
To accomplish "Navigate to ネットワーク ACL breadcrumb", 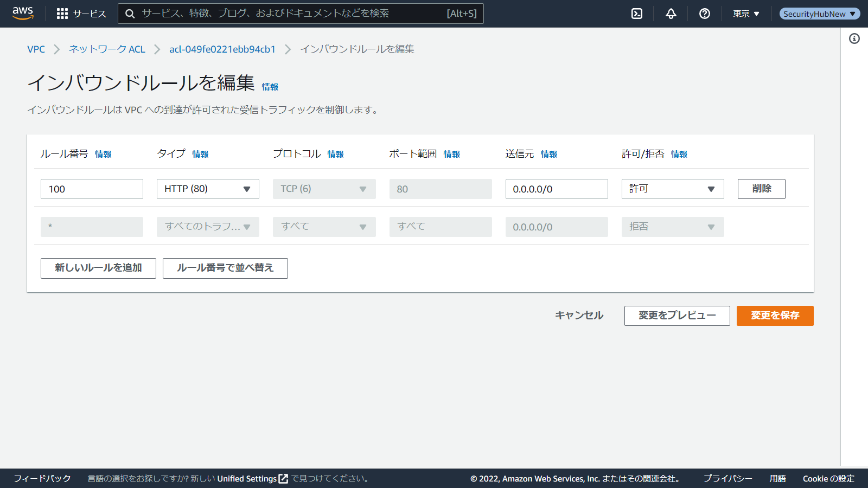I will point(107,49).
